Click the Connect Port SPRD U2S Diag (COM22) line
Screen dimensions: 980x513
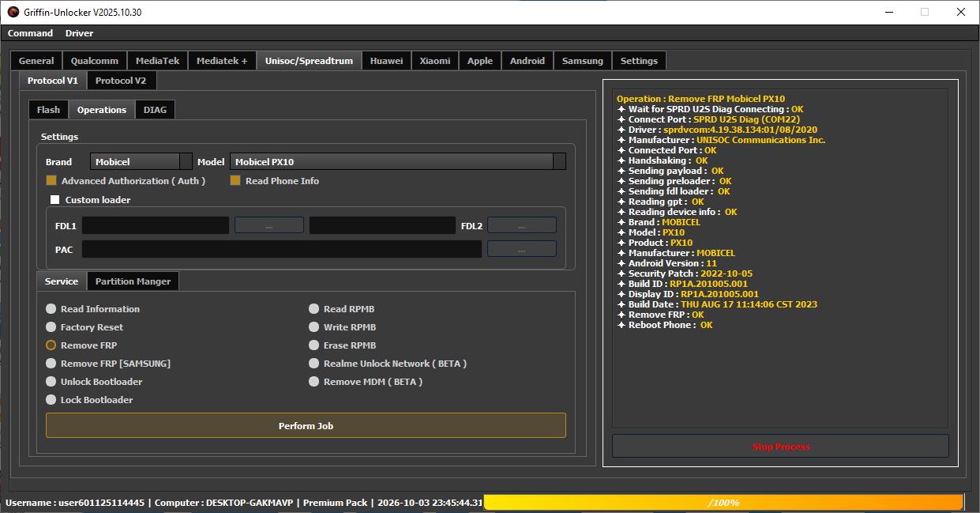(709, 119)
